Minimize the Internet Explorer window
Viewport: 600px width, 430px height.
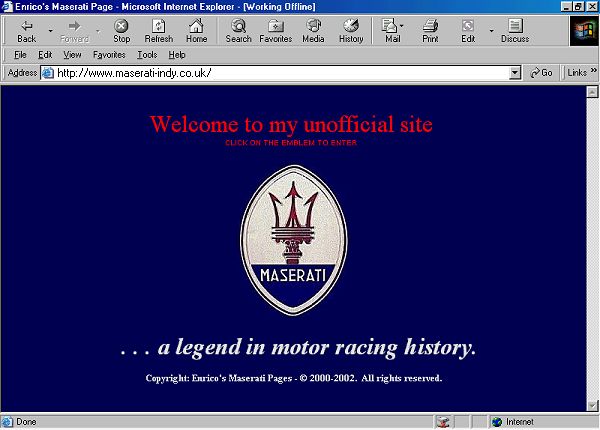click(x=567, y=7)
